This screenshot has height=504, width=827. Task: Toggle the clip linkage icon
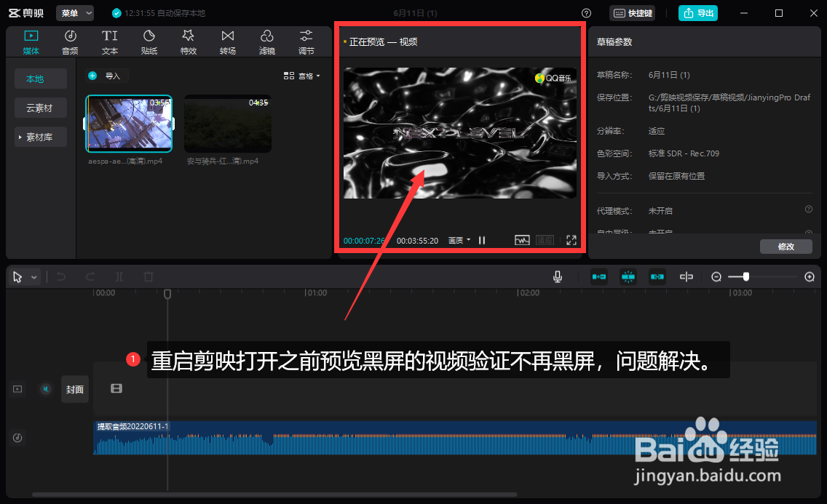[x=657, y=276]
